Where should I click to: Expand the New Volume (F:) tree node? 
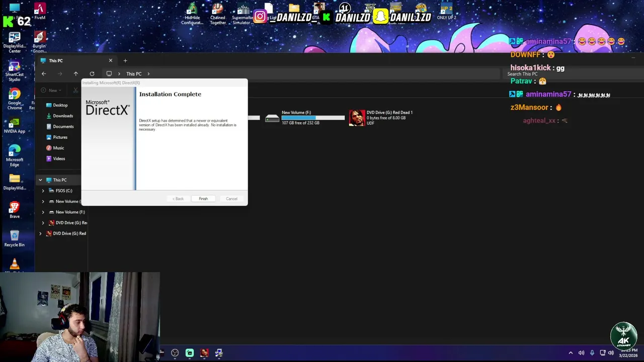click(x=43, y=212)
